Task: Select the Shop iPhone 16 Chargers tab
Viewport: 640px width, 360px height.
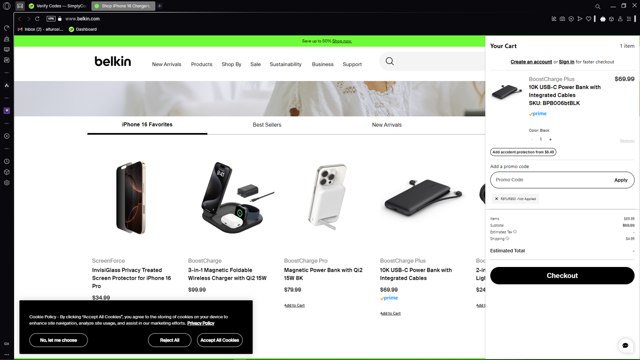Action: point(122,6)
